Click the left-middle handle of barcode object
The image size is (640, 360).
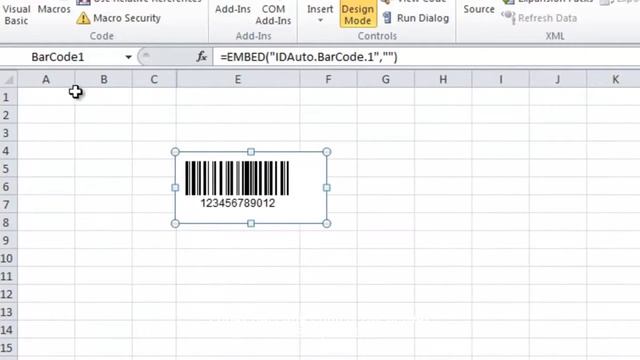pyautogui.click(x=175, y=188)
